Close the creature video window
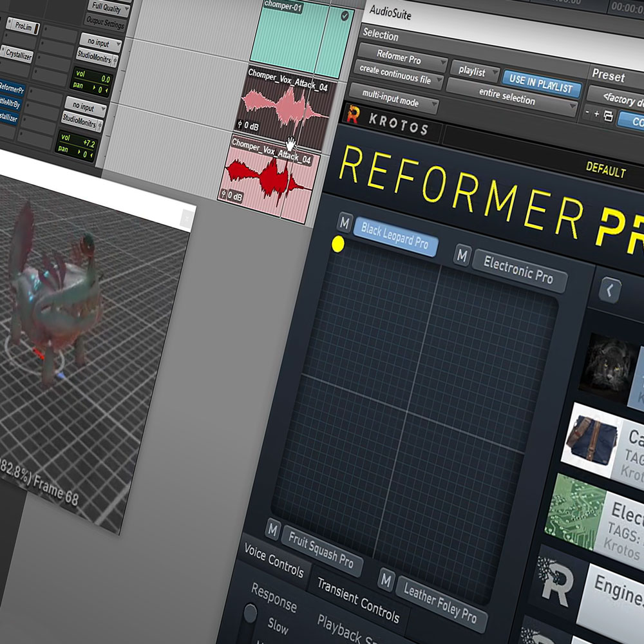This screenshot has width=644, height=644. click(x=187, y=218)
